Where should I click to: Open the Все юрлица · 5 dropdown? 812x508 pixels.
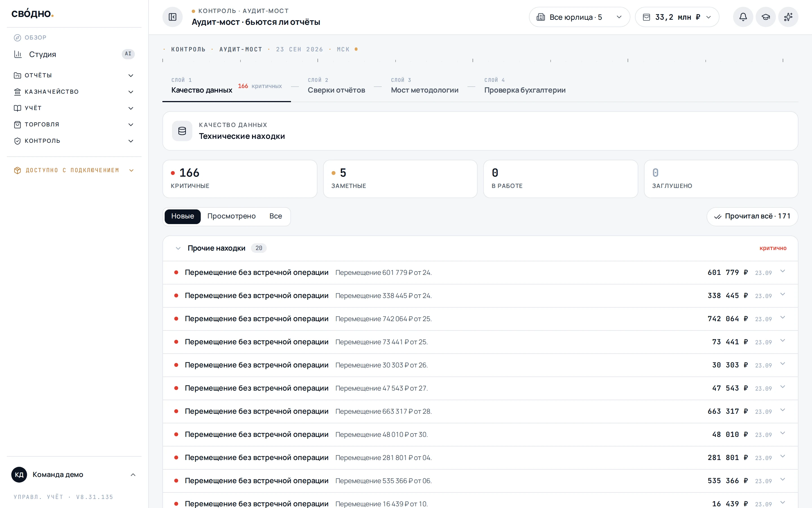pos(579,17)
